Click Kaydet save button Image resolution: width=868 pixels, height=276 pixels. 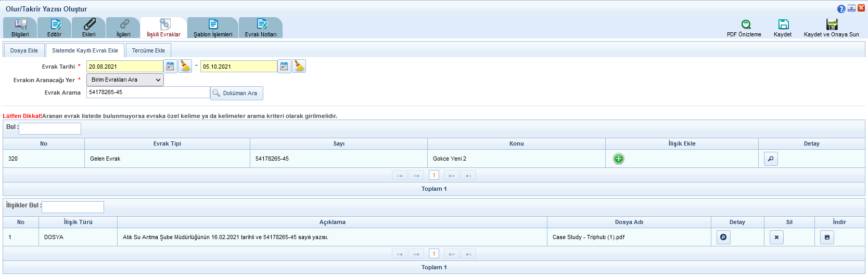(x=783, y=28)
